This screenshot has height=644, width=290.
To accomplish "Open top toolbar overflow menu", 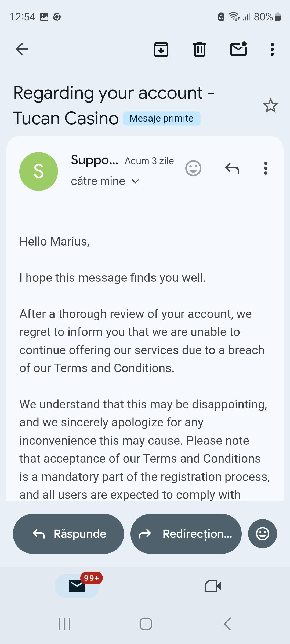I will (x=272, y=49).
